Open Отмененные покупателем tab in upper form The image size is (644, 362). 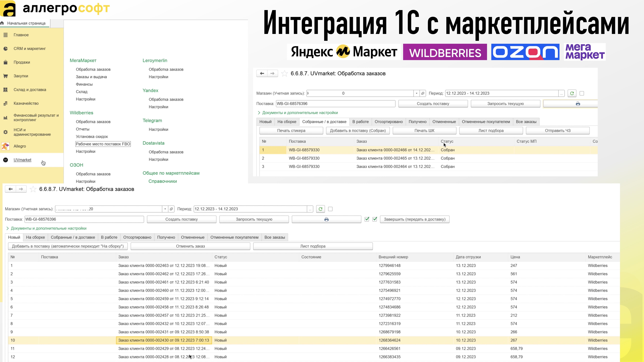pos(486,122)
